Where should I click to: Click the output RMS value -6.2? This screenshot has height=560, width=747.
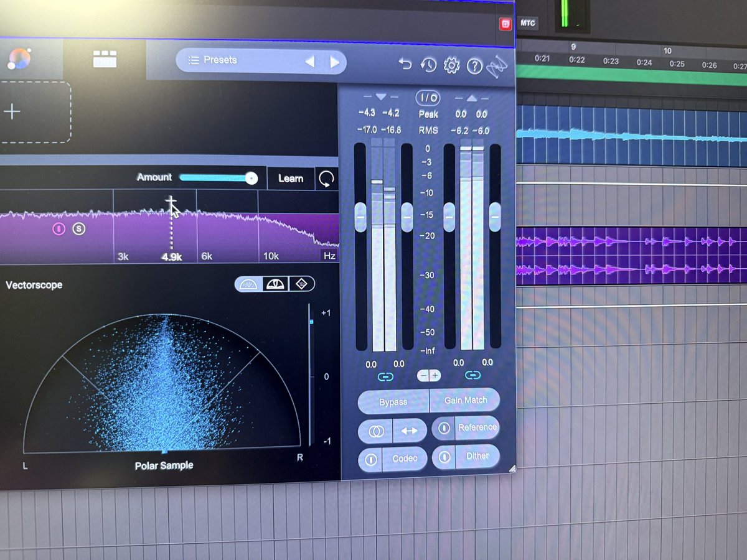point(461,131)
